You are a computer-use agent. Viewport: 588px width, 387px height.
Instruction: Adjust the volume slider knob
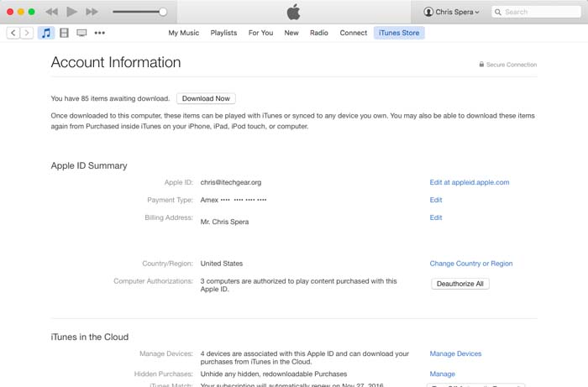pyautogui.click(x=163, y=12)
